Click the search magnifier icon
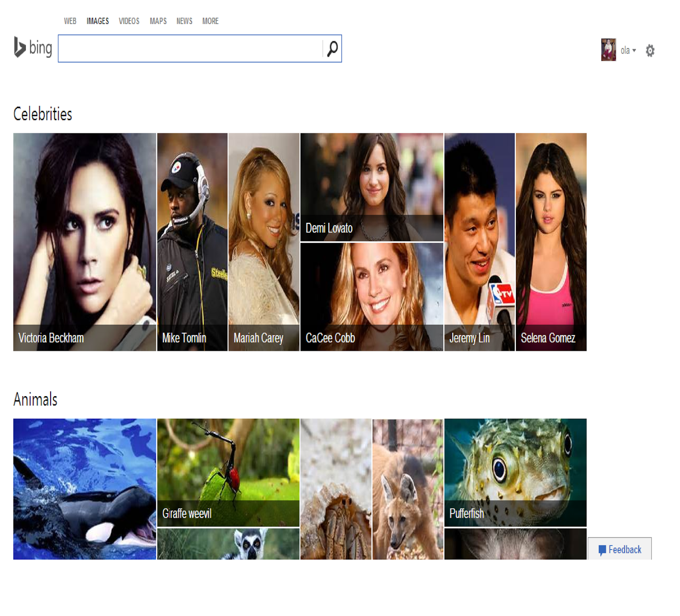 pos(332,48)
